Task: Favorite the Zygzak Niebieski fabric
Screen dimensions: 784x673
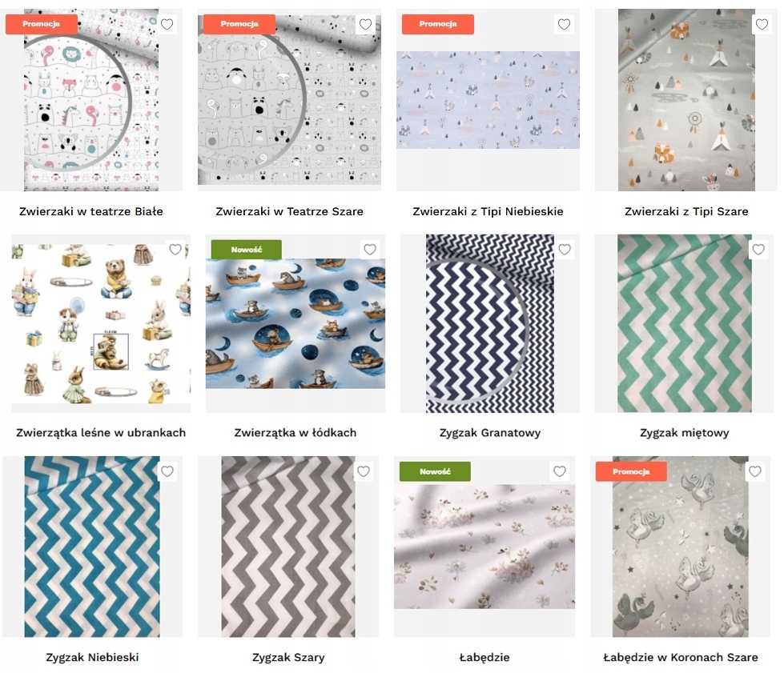Action: click(x=167, y=471)
